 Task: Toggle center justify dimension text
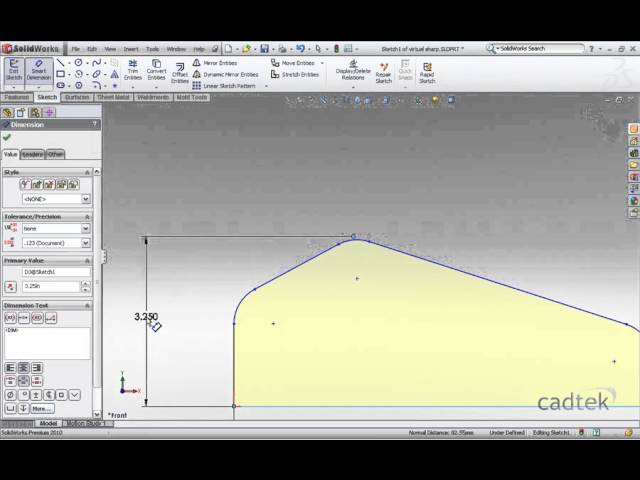24,368
